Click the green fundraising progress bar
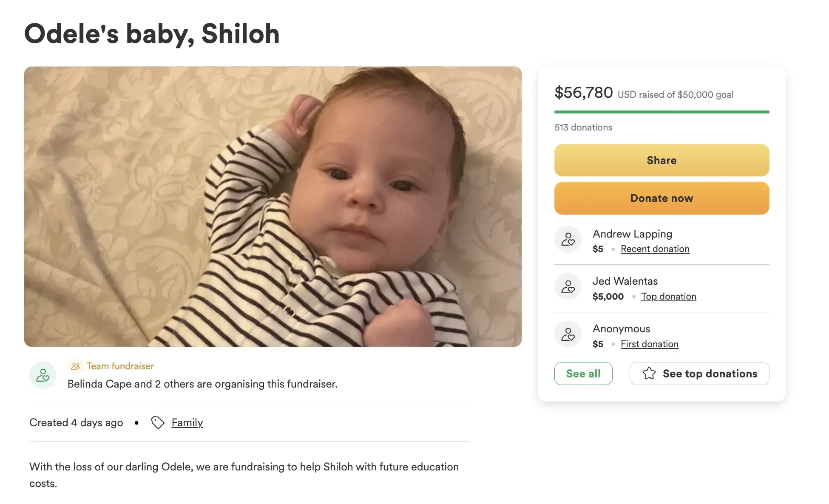This screenshot has height=504, width=829. pos(661,112)
